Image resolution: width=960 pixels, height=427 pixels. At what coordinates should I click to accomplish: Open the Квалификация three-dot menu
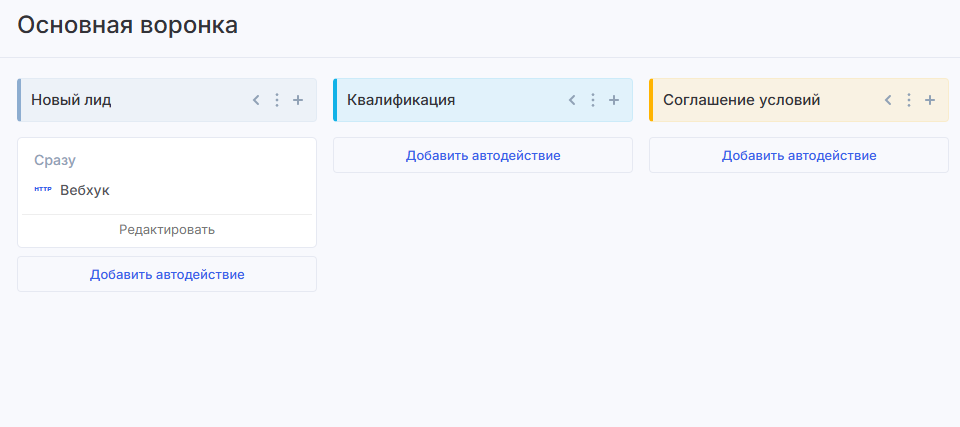click(593, 100)
